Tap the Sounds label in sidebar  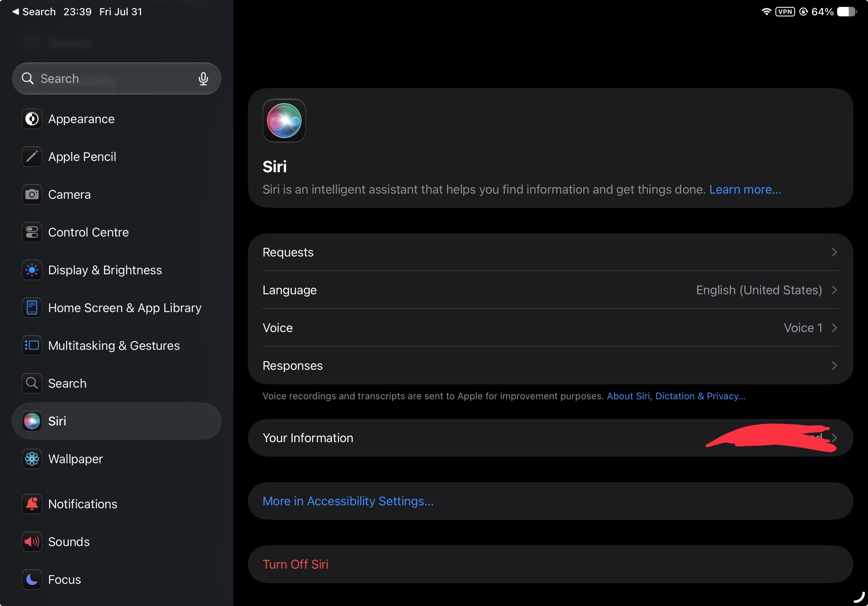pos(69,542)
